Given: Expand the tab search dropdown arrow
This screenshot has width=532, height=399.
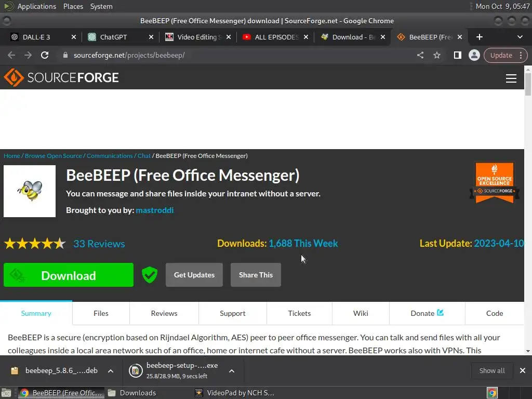Looking at the screenshot, I should (520, 37).
